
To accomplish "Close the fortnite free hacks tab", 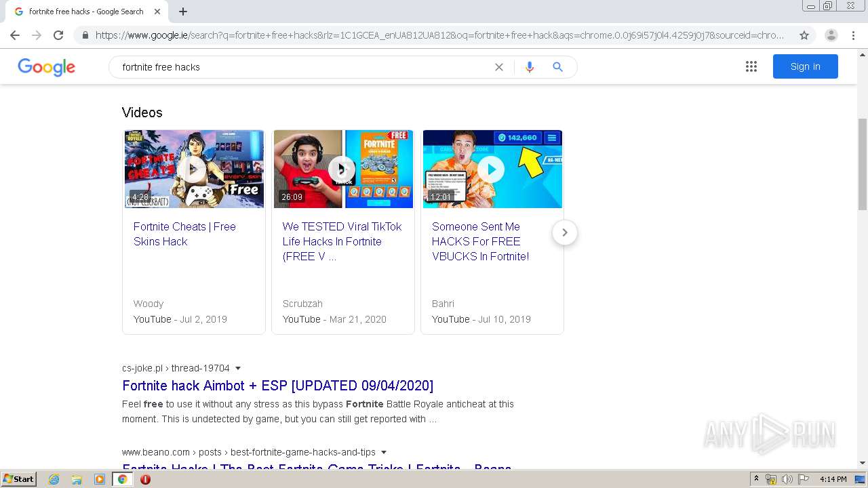I will 157,12.
